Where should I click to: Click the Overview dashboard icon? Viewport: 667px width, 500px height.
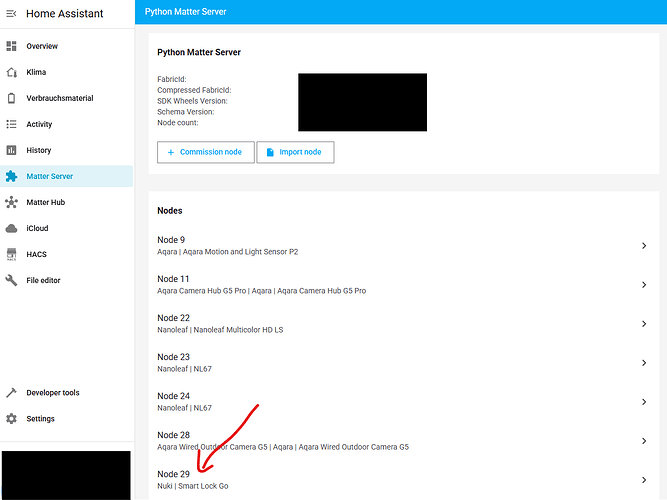[x=12, y=46]
